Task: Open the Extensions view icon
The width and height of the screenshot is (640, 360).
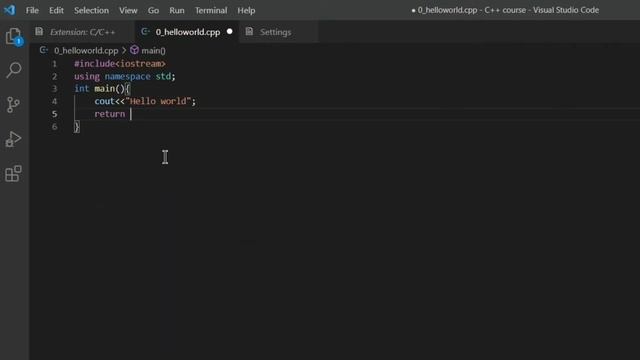Action: (x=13, y=174)
